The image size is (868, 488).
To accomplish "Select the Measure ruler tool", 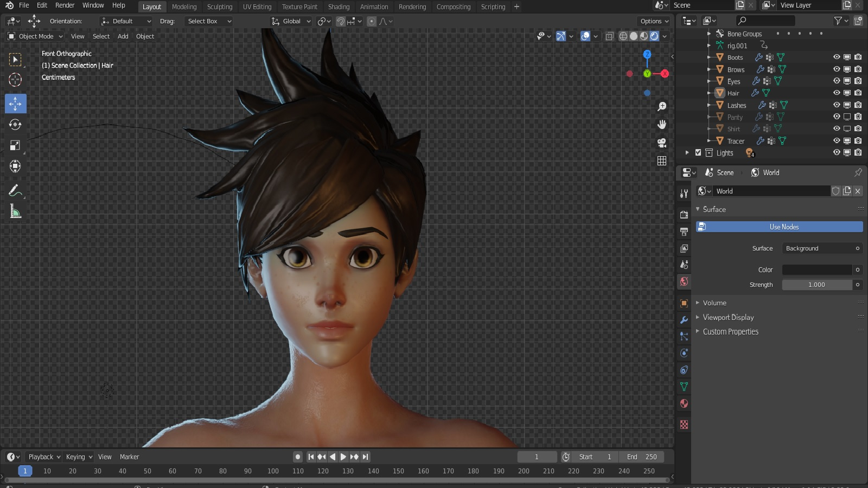I will click(15, 211).
